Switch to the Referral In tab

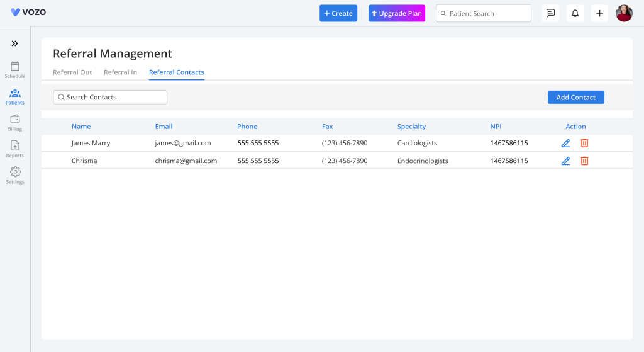120,72
